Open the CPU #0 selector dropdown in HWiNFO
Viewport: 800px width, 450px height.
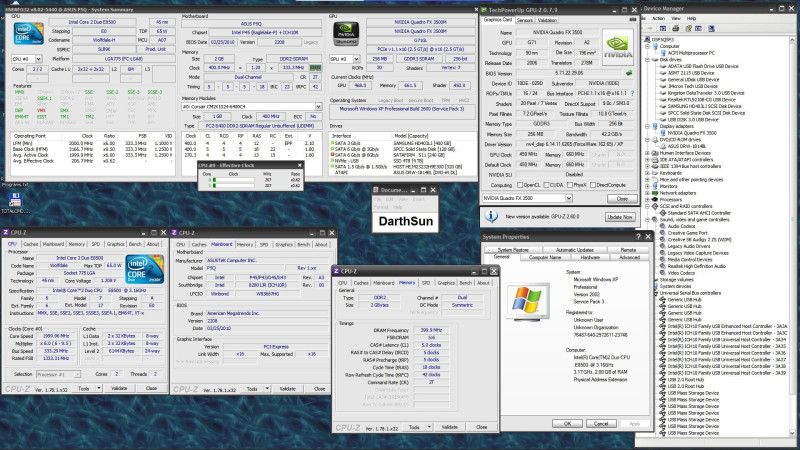[38, 59]
